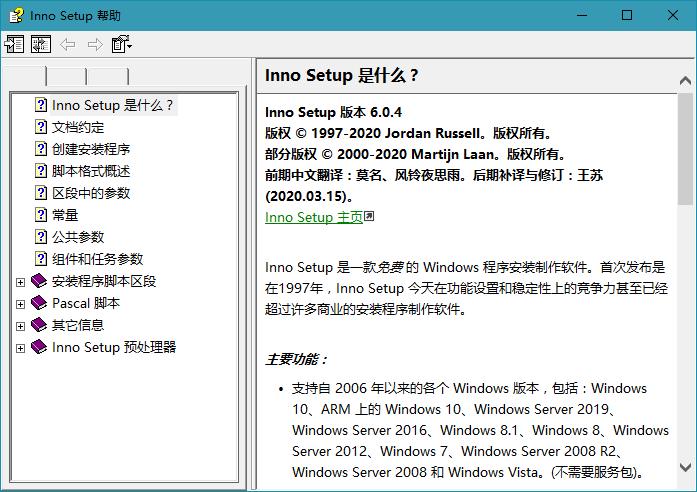The width and height of the screenshot is (697, 492).
Task: Click the purple book icon beside Pascal 脚本
Action: 39,303
